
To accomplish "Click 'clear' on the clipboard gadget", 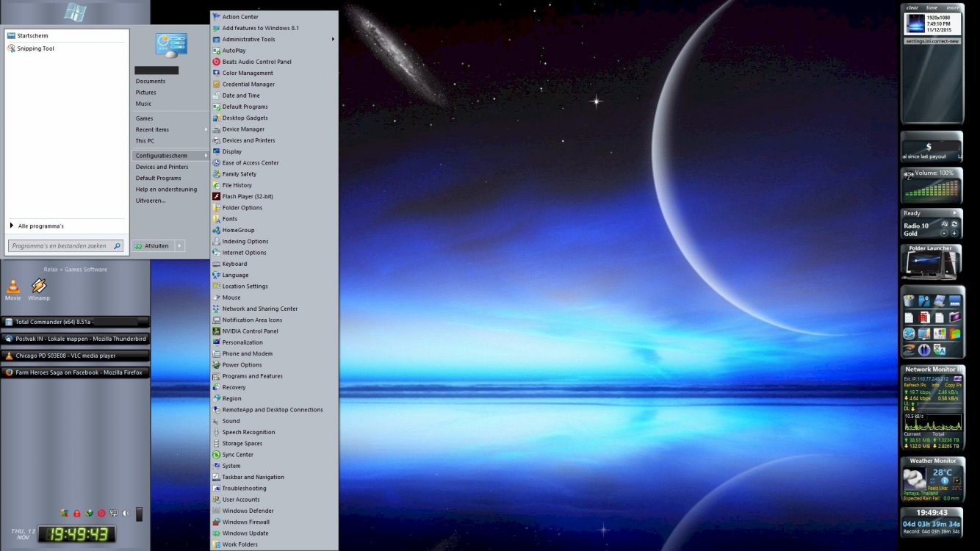I will point(912,7).
